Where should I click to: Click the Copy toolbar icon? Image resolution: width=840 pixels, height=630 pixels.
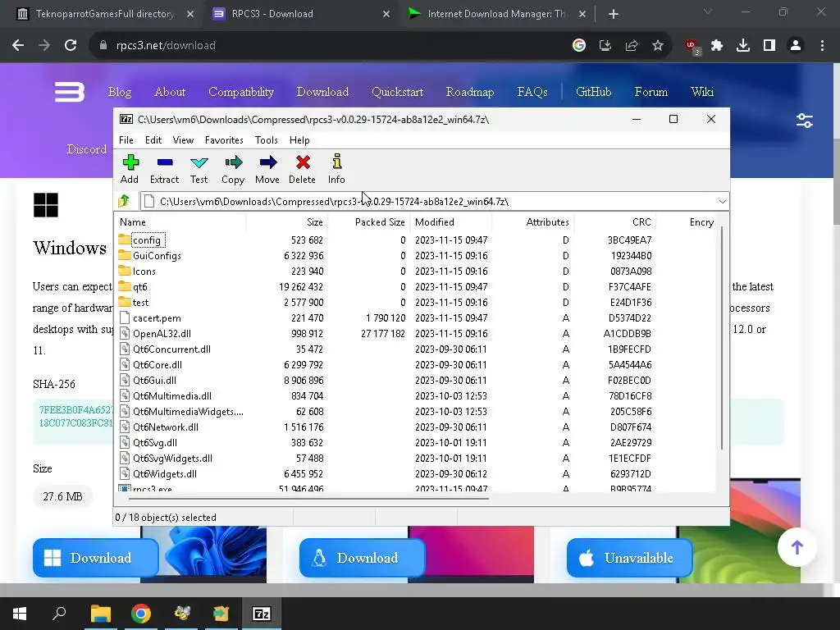(233, 169)
